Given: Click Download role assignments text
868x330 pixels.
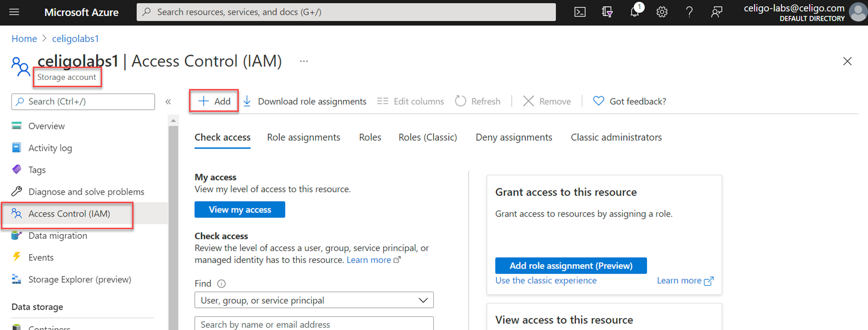Looking at the screenshot, I should point(312,101).
